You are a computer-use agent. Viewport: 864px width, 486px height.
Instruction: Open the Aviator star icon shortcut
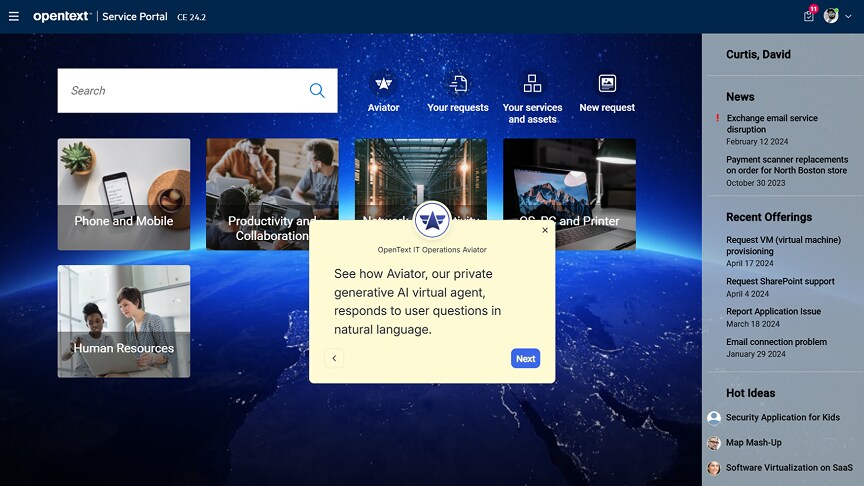pyautogui.click(x=384, y=84)
